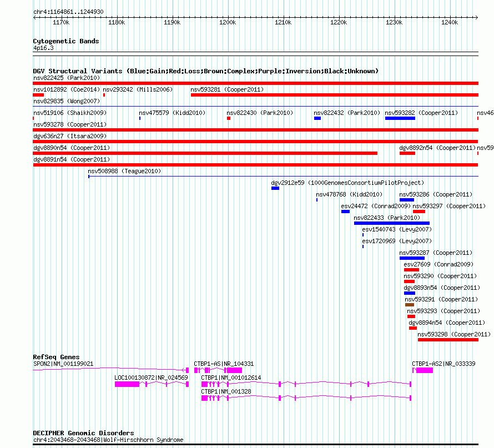
Task: Click the nsv822433 (Park2010) blue bar
Action: (x=392, y=223)
